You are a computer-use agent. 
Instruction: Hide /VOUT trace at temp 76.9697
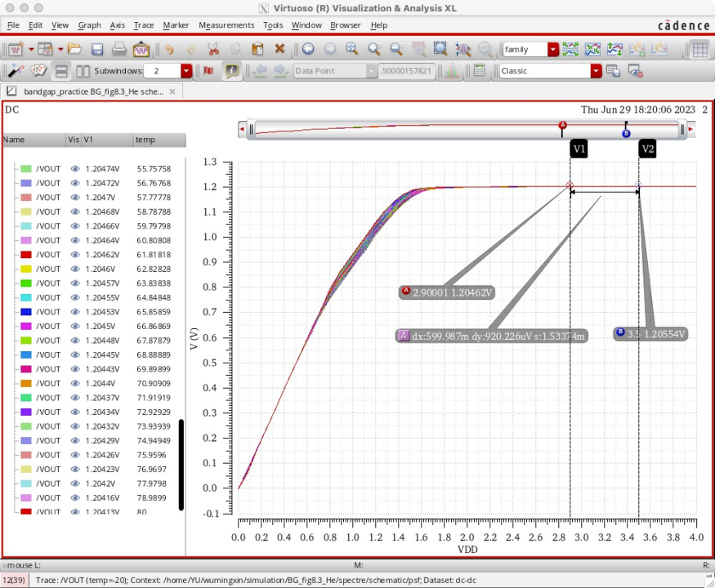pyautogui.click(x=75, y=469)
